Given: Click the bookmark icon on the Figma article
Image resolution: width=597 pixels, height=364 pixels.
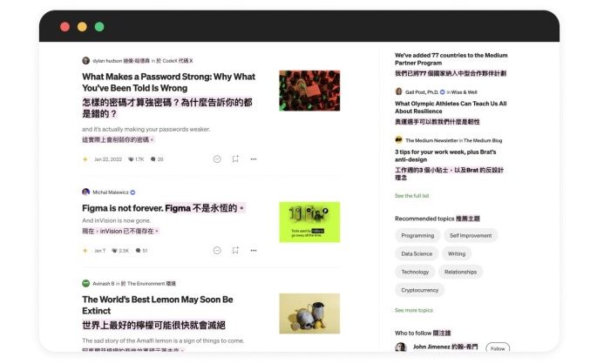Looking at the screenshot, I should pos(235,250).
